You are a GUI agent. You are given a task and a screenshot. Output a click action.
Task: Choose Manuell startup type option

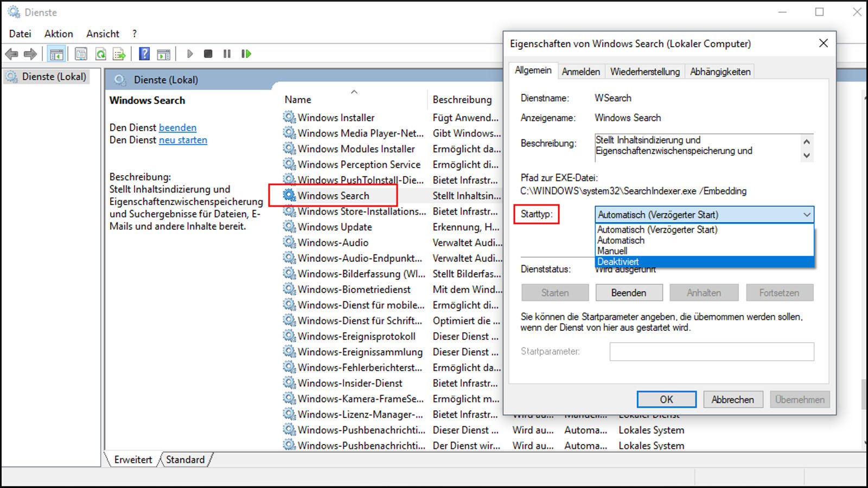click(x=704, y=251)
